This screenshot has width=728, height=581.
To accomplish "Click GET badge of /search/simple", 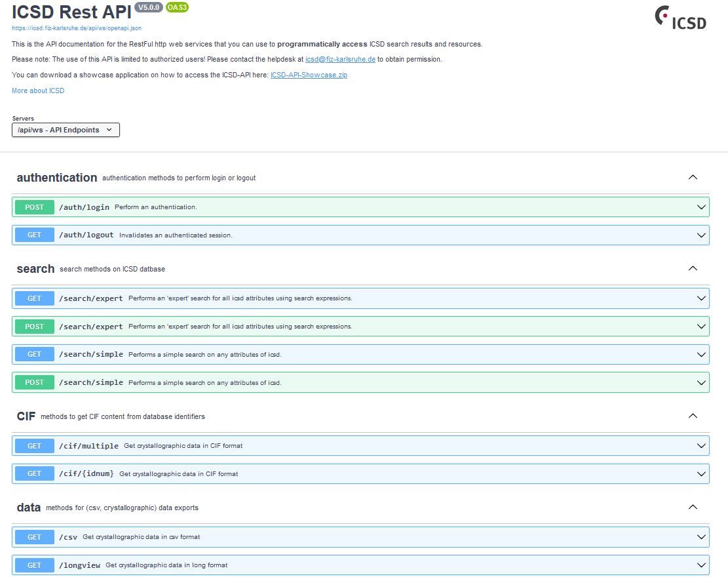I will 34,355.
